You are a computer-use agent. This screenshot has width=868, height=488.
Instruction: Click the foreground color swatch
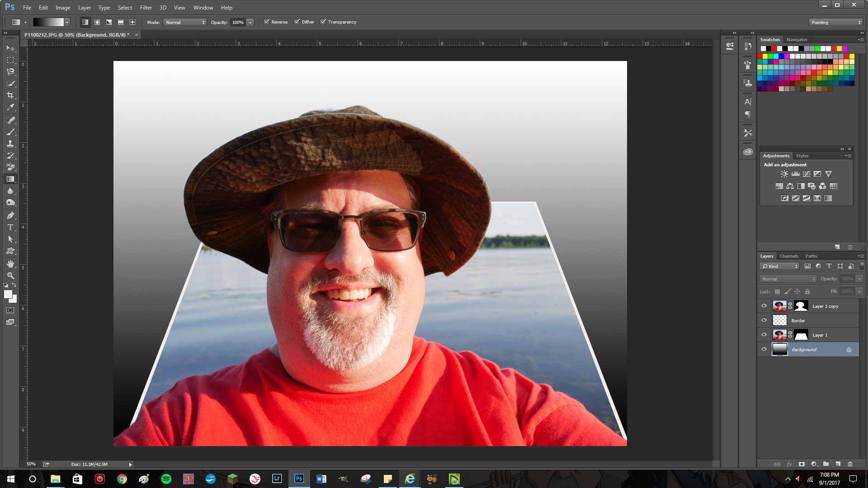coord(8,294)
